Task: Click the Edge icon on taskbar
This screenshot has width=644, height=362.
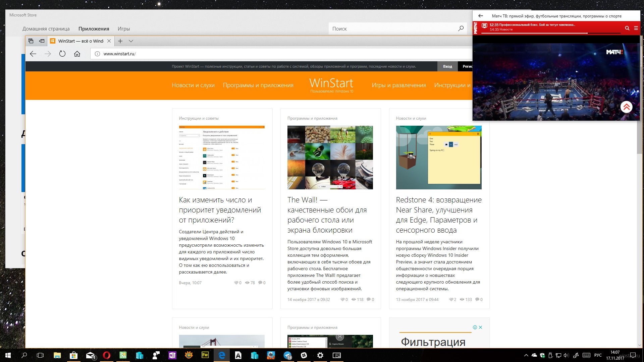Action: click(221, 355)
